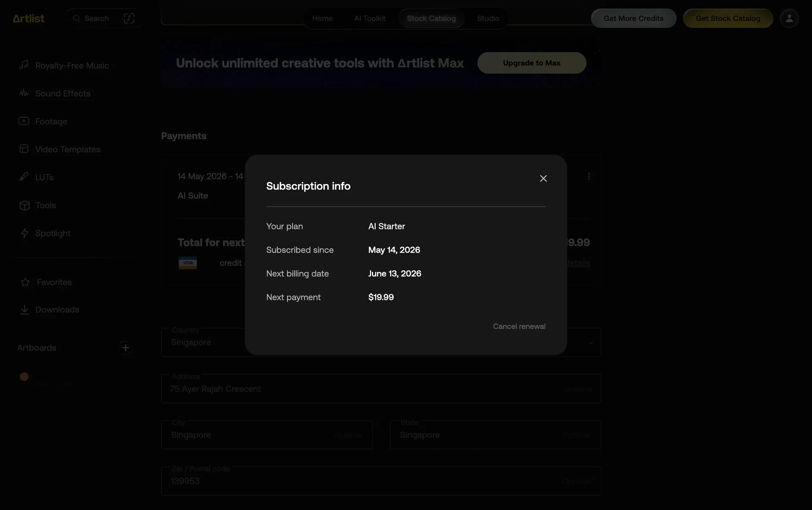Click the music note icon
Image resolution: width=812 pixels, height=510 pixels.
24,65
